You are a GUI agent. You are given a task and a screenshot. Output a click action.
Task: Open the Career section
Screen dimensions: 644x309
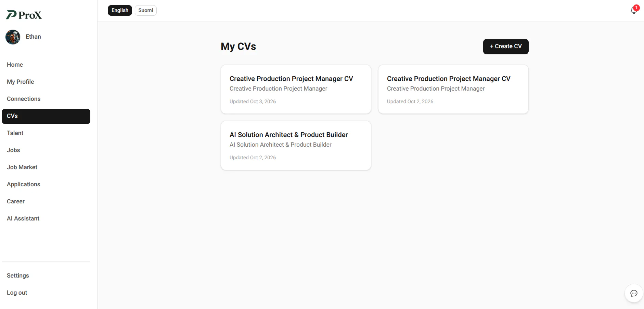(46, 201)
